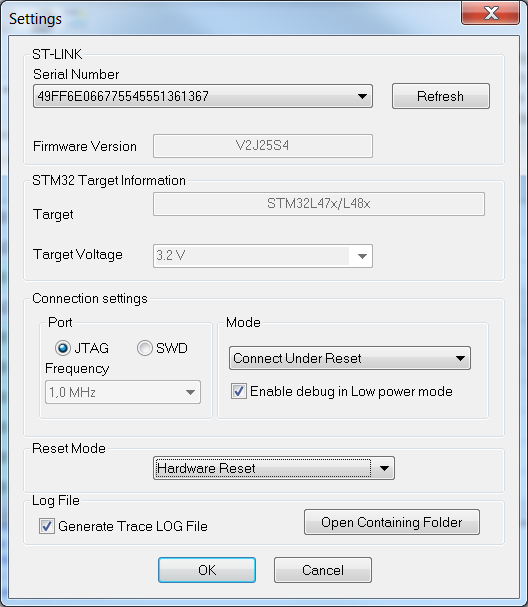Screen dimensions: 528x607
Task: Click the Hardware Reset selection text
Action: [206, 468]
